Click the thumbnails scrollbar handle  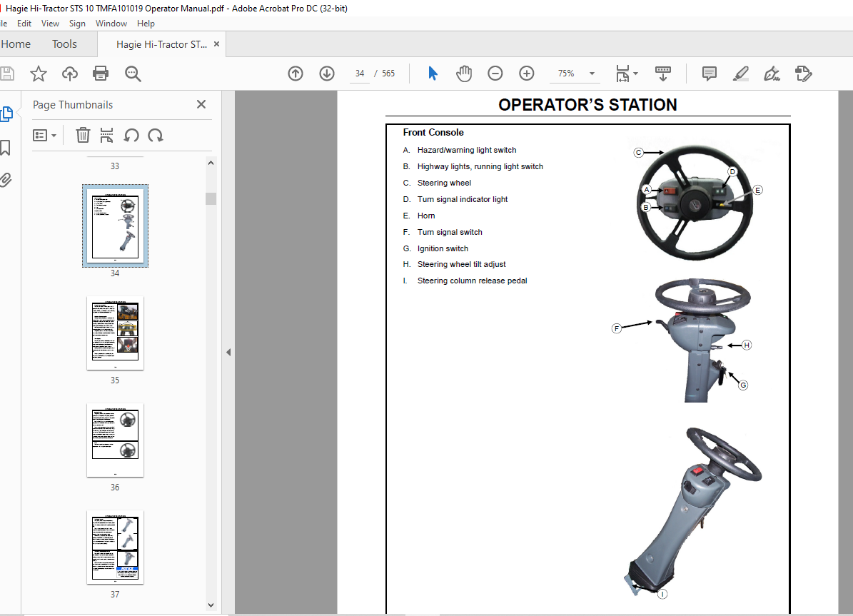[x=211, y=198]
